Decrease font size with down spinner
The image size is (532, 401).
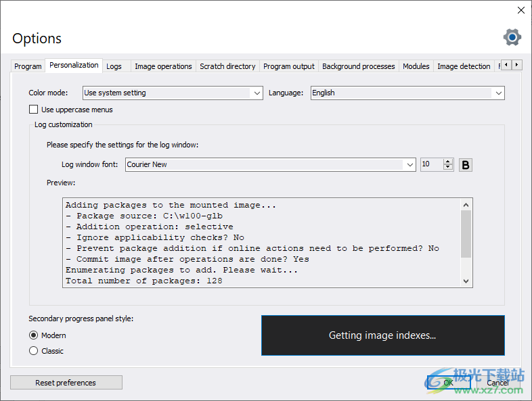click(x=447, y=168)
